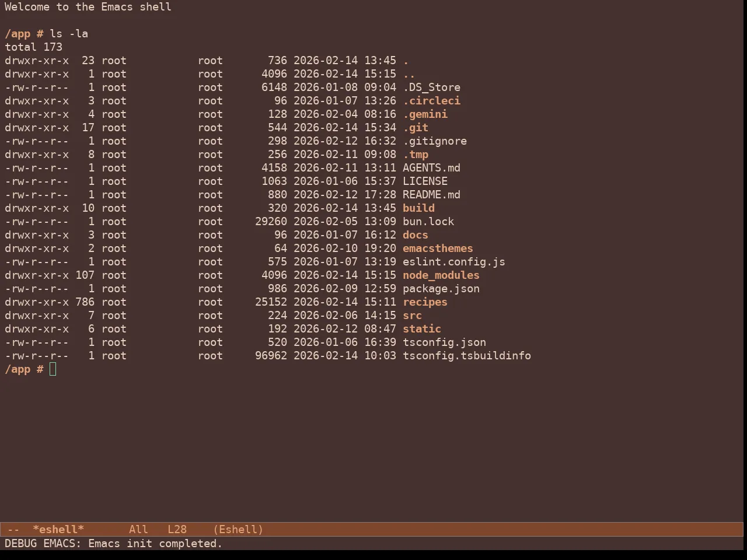
Task: Click the .DS_Store file name
Action: pos(431,87)
